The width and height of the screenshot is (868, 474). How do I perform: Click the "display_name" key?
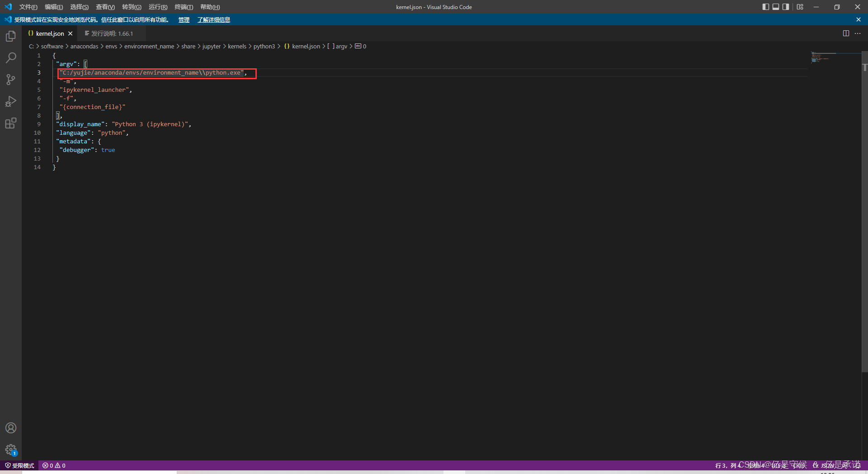pos(80,124)
